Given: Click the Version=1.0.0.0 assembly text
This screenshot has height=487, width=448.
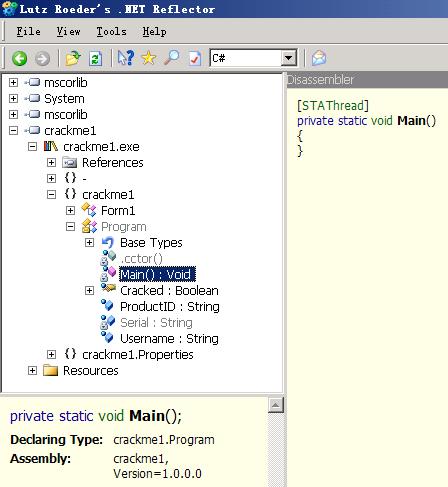Looking at the screenshot, I should tap(157, 474).
